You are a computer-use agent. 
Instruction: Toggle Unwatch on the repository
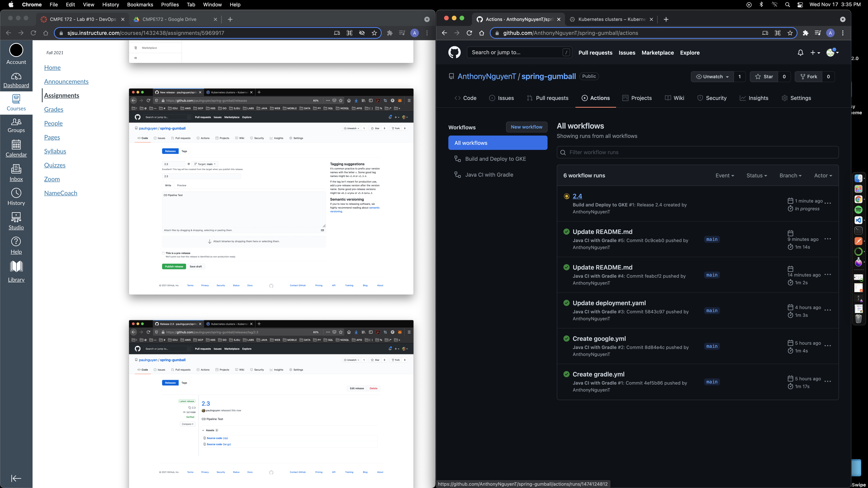point(712,76)
